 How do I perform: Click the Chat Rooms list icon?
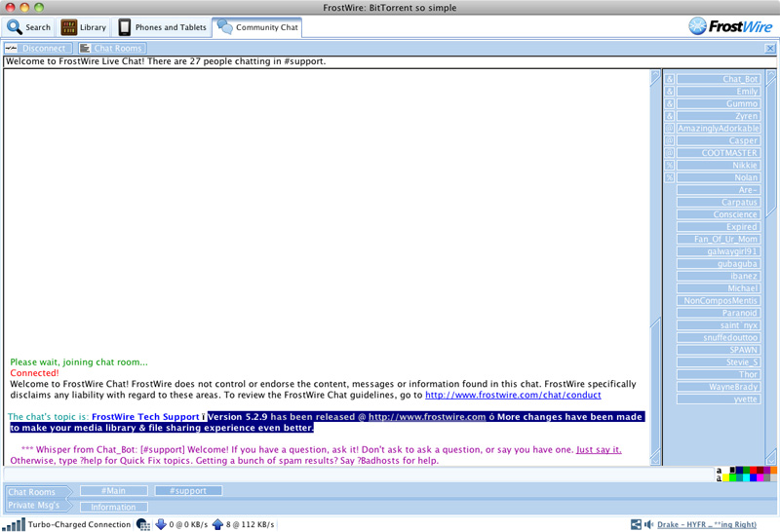click(85, 48)
